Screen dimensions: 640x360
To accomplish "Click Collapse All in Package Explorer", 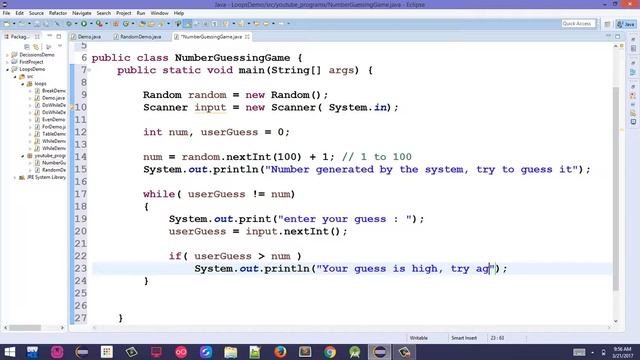I will click(27, 47).
